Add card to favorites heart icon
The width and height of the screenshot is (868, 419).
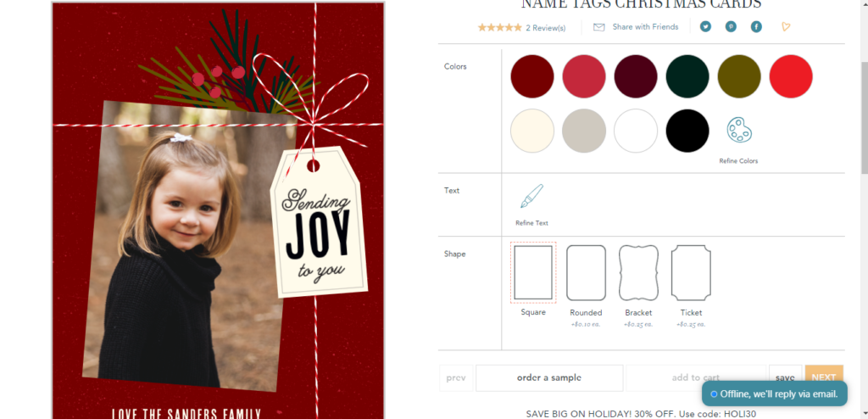click(786, 26)
